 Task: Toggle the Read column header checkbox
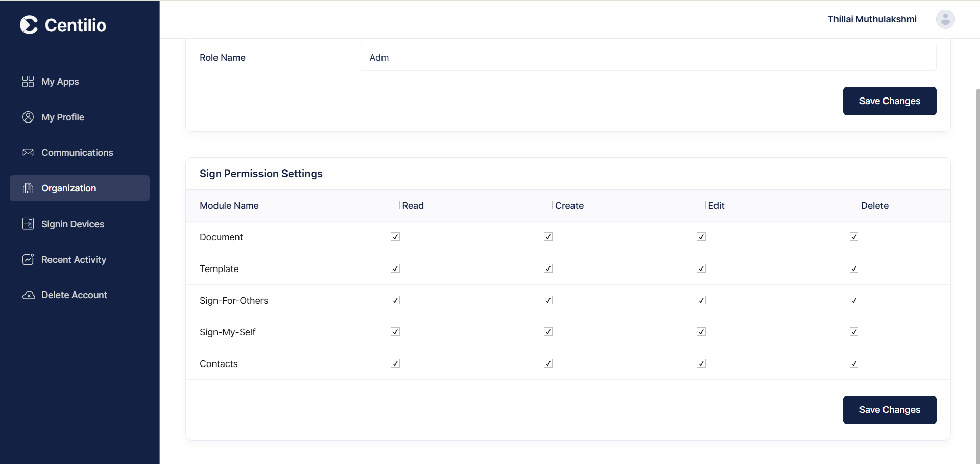point(394,205)
